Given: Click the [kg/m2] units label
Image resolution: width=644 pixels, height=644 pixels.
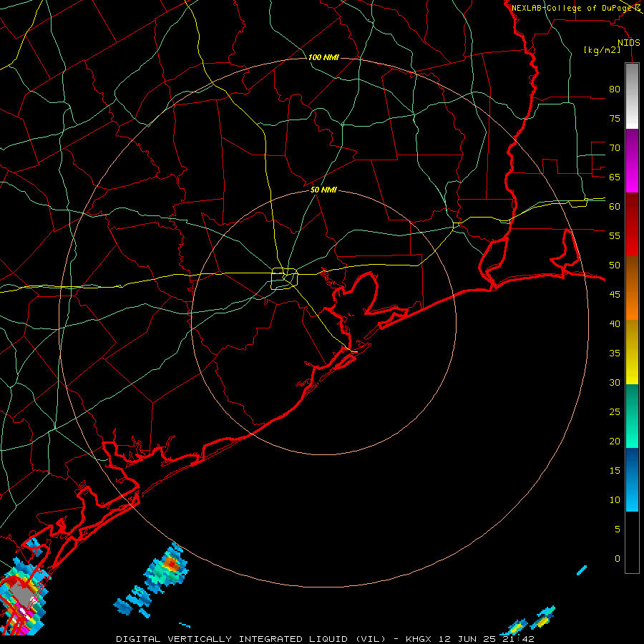Looking at the screenshot, I should (x=602, y=50).
